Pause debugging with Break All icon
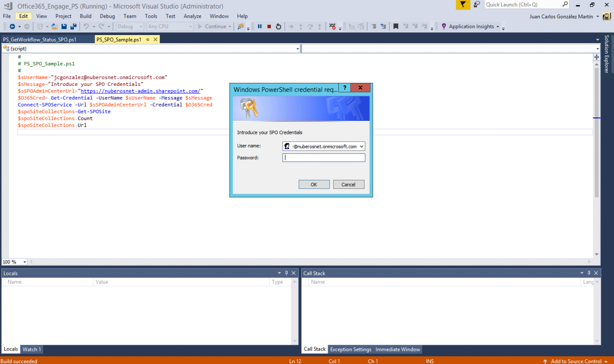 click(x=260, y=26)
